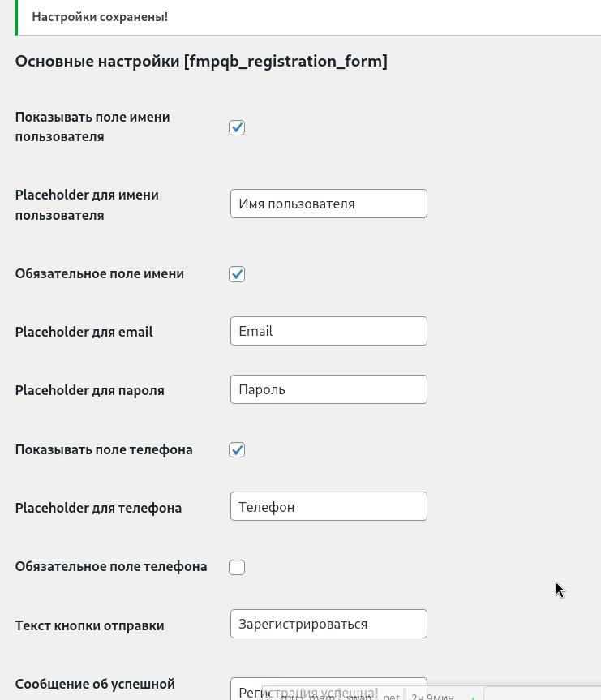Focus the input containing 'Email'
601x700 pixels.
click(x=328, y=331)
